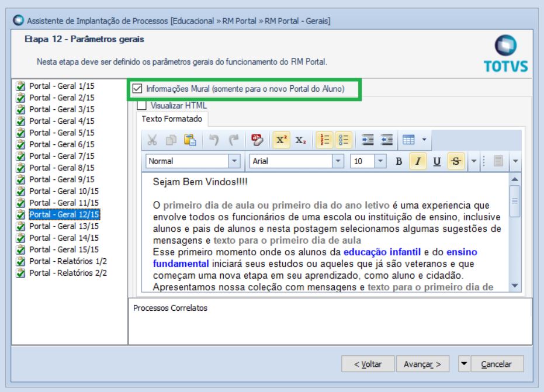Screen dimensions: 544x392
Task: Click in the text editor on Sejam Bem Vindos
Action: pyautogui.click(x=200, y=182)
